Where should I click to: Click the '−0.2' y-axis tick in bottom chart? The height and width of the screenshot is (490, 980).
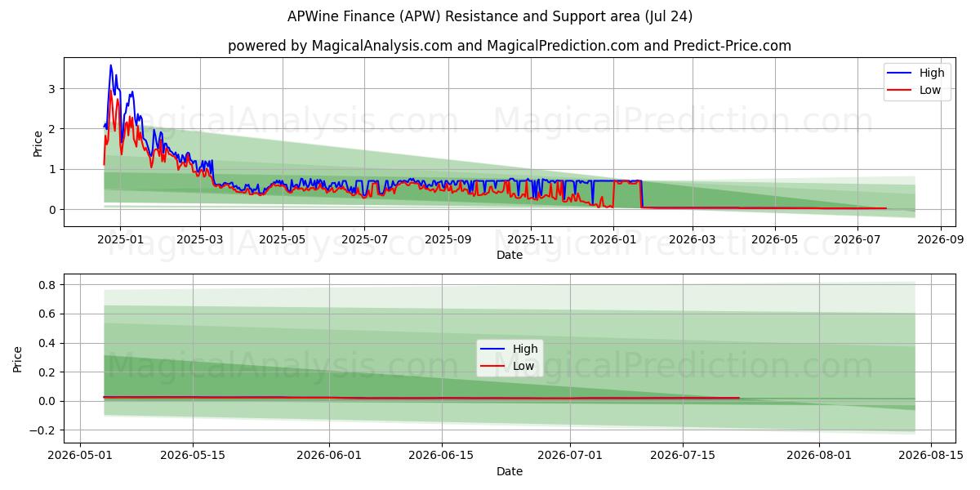pyautogui.click(x=41, y=430)
